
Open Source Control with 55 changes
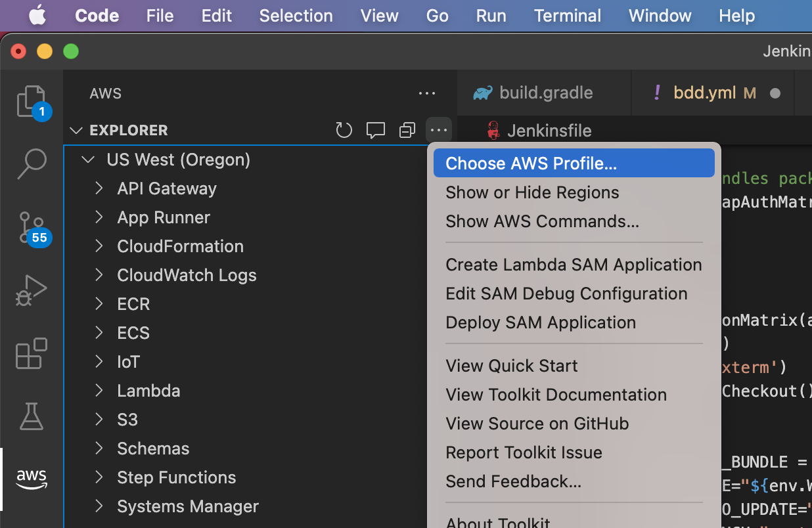(32, 227)
